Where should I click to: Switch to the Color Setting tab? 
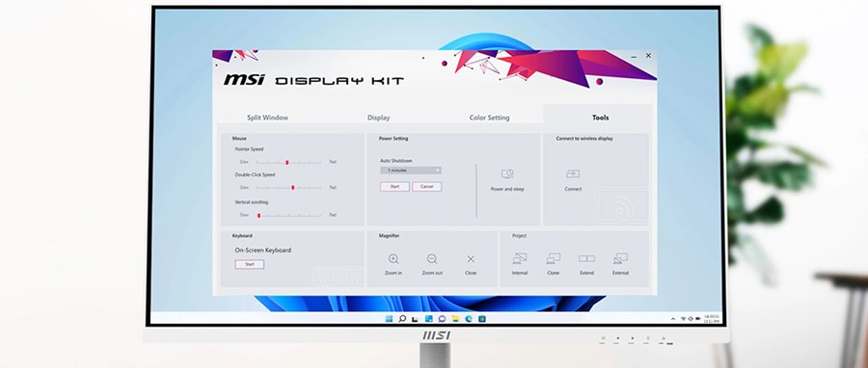[x=489, y=118]
